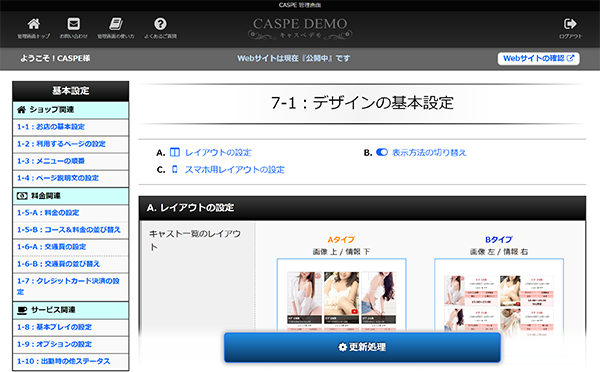Screen dimensions: 600x372
Task: Open 1-5-A：料金の設定 menu item
Action: [71, 213]
